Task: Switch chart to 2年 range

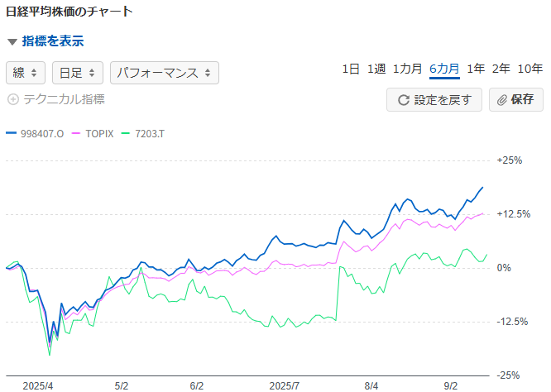Action: (501, 69)
